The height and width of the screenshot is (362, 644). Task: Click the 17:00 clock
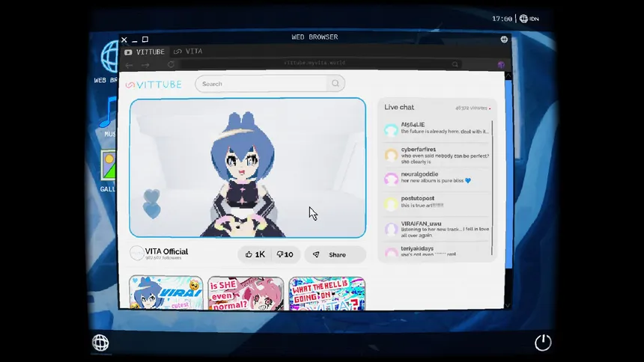point(502,19)
